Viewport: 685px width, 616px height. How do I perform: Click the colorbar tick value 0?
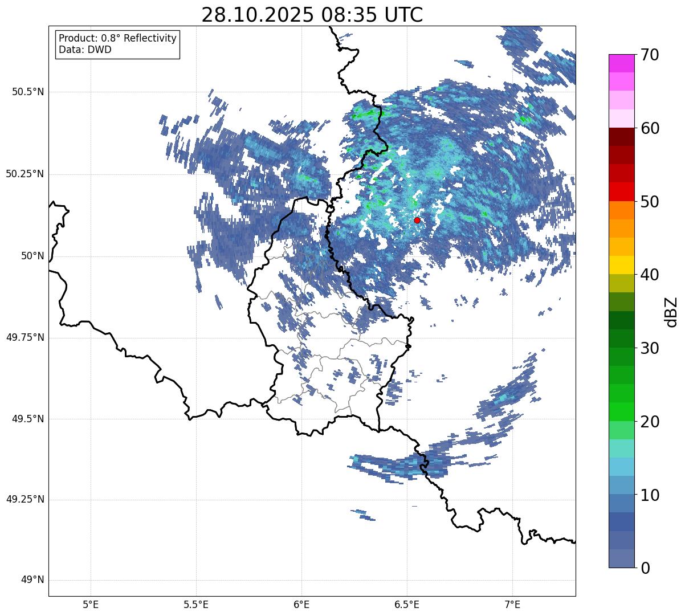(645, 568)
